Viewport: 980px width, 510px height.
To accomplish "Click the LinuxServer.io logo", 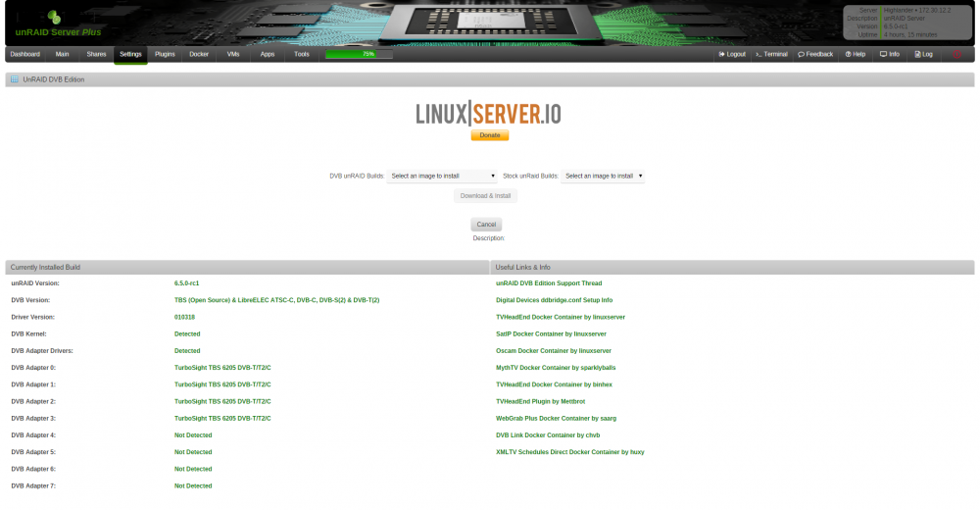I will 488,114.
